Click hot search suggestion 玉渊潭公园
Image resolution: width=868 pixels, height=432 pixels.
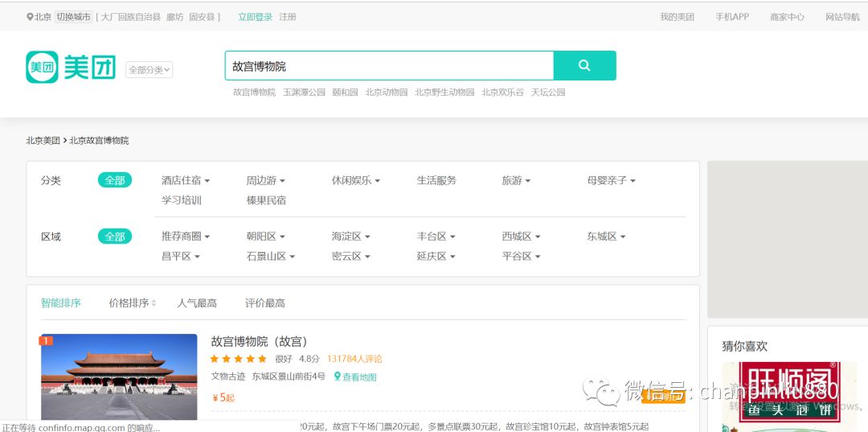(x=304, y=92)
